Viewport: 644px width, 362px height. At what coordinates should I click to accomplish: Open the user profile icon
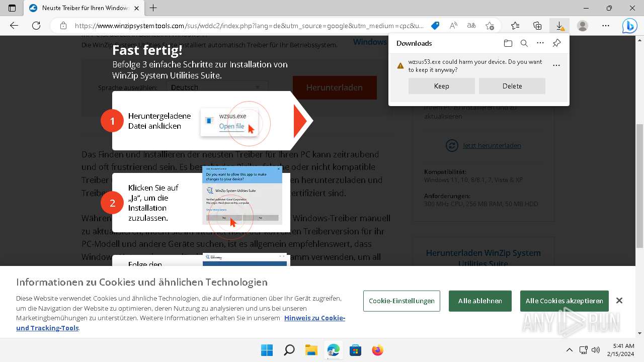[x=582, y=26]
